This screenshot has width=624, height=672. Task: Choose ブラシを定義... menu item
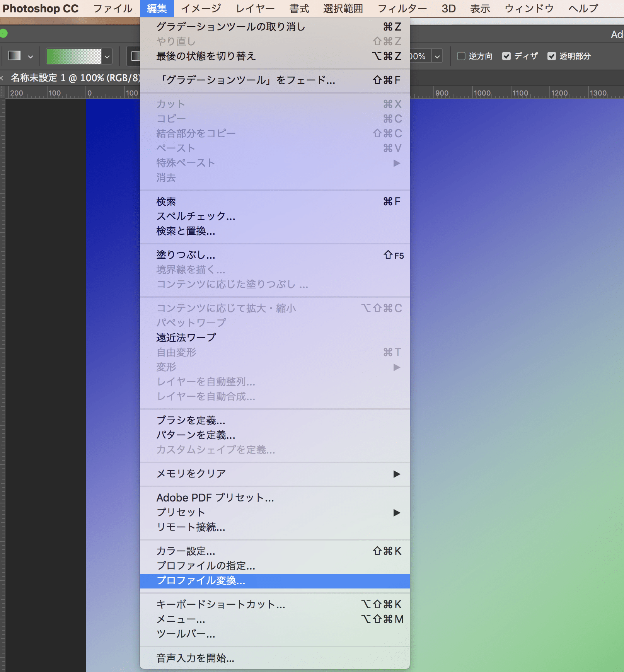pyautogui.click(x=275, y=420)
